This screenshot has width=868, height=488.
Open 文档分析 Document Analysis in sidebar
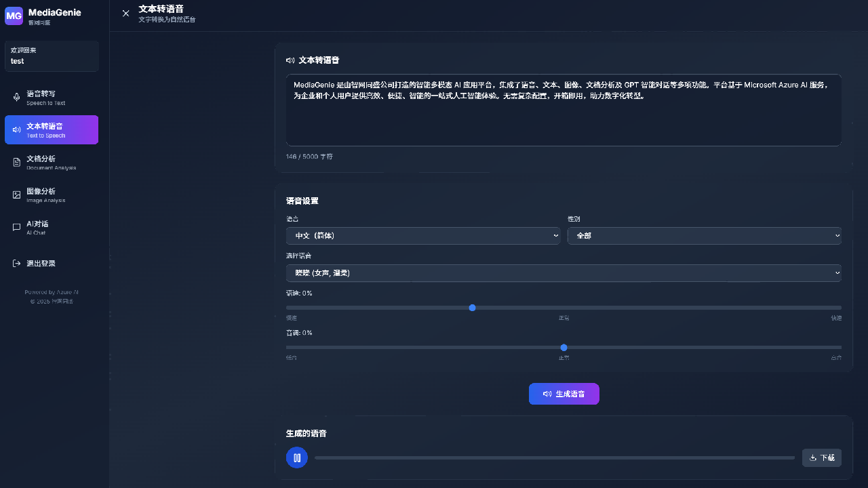click(x=52, y=163)
